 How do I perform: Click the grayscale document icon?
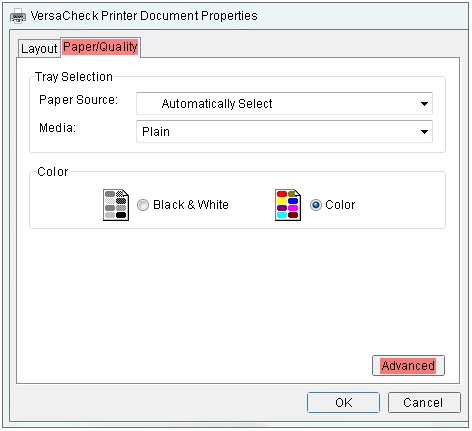116,205
